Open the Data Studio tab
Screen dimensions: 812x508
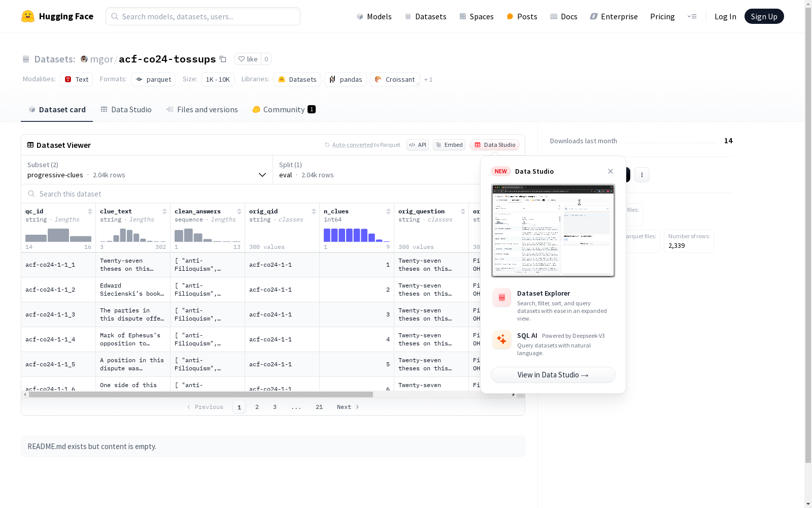pyautogui.click(x=126, y=109)
